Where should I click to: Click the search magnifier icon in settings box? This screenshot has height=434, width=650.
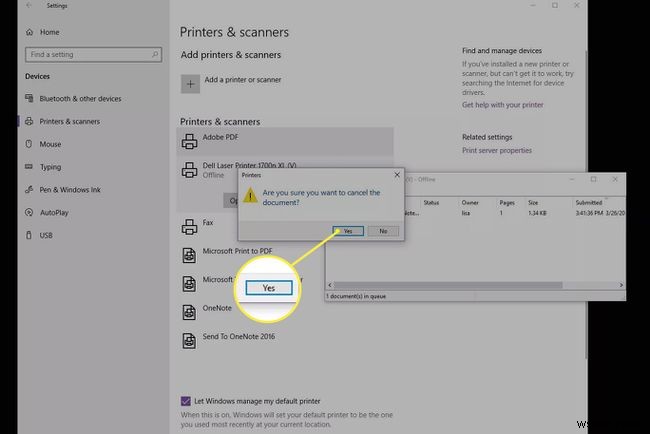tap(155, 54)
